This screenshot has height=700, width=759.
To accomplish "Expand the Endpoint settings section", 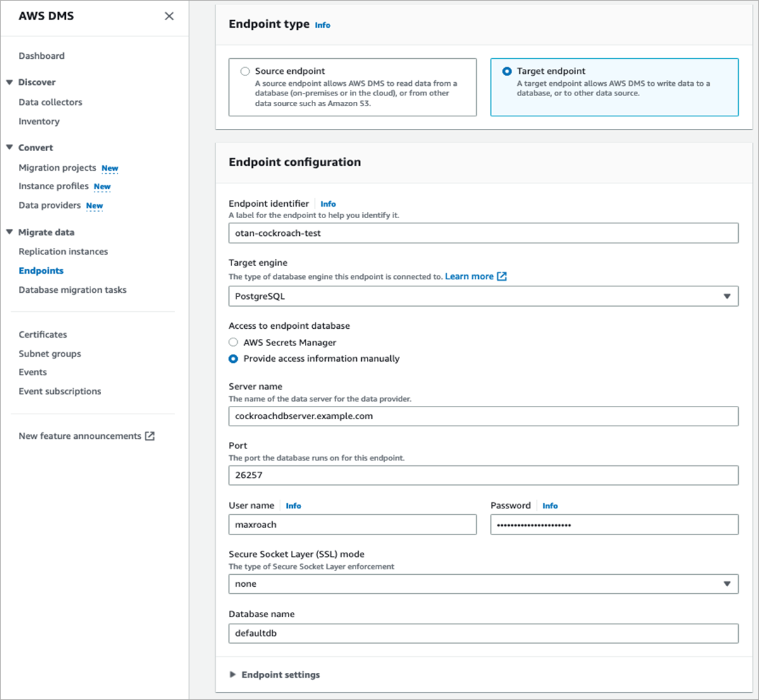I will (233, 675).
